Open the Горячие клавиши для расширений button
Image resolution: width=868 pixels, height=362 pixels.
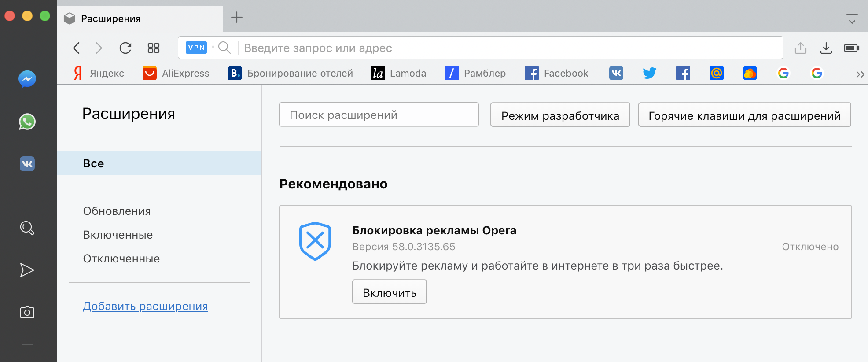744,115
